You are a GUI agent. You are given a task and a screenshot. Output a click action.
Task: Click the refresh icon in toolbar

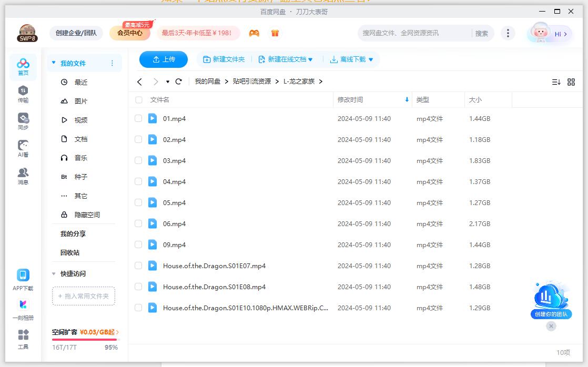pyautogui.click(x=178, y=82)
